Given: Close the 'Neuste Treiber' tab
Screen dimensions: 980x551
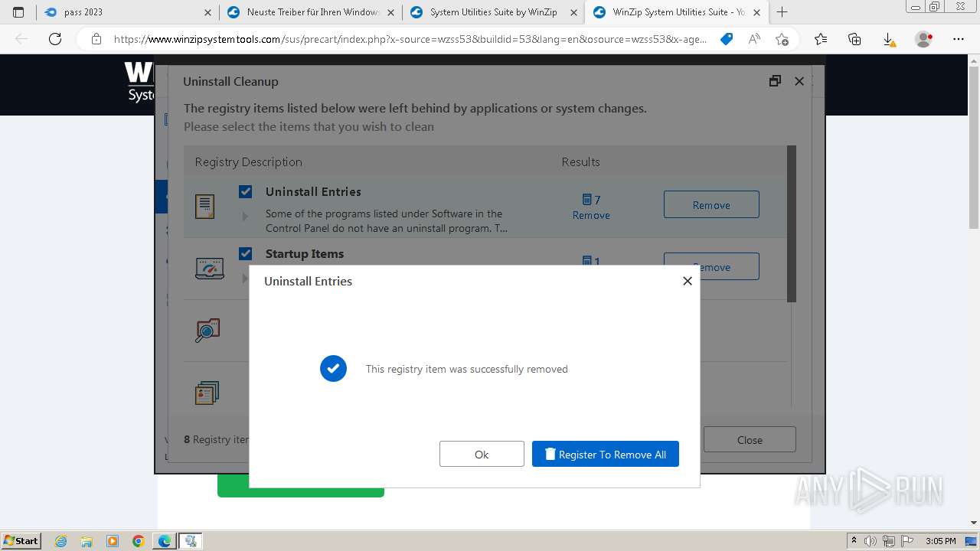Looking at the screenshot, I should [x=391, y=12].
